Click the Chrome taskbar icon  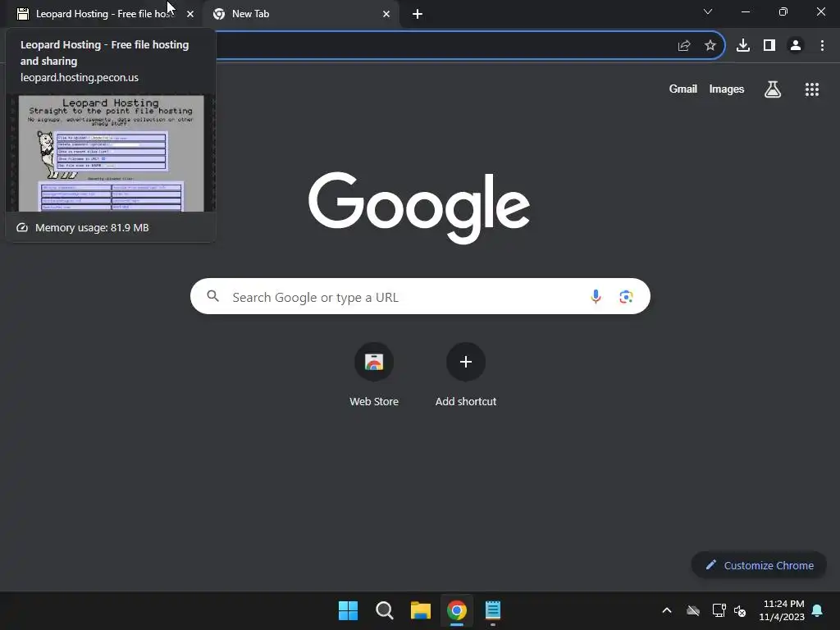coord(457,610)
